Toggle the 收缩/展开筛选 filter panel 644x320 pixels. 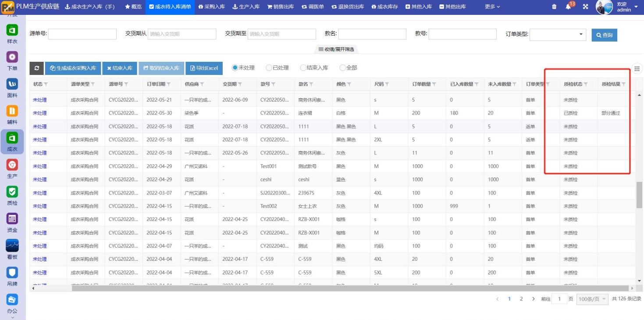pyautogui.click(x=336, y=50)
